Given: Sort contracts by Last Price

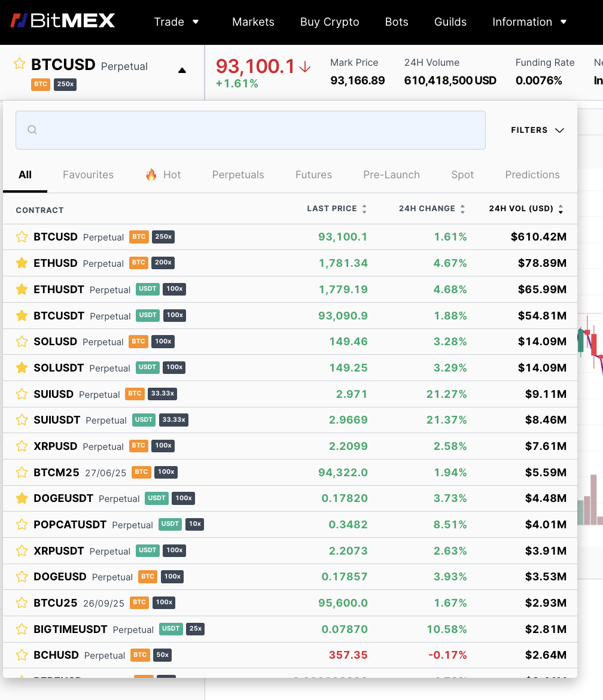Looking at the screenshot, I should click(337, 208).
